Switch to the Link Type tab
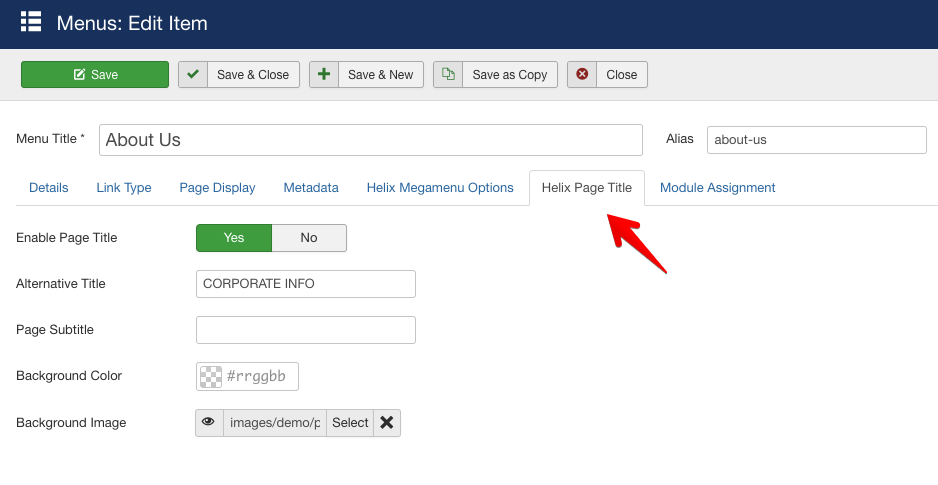This screenshot has width=938, height=485. click(124, 188)
